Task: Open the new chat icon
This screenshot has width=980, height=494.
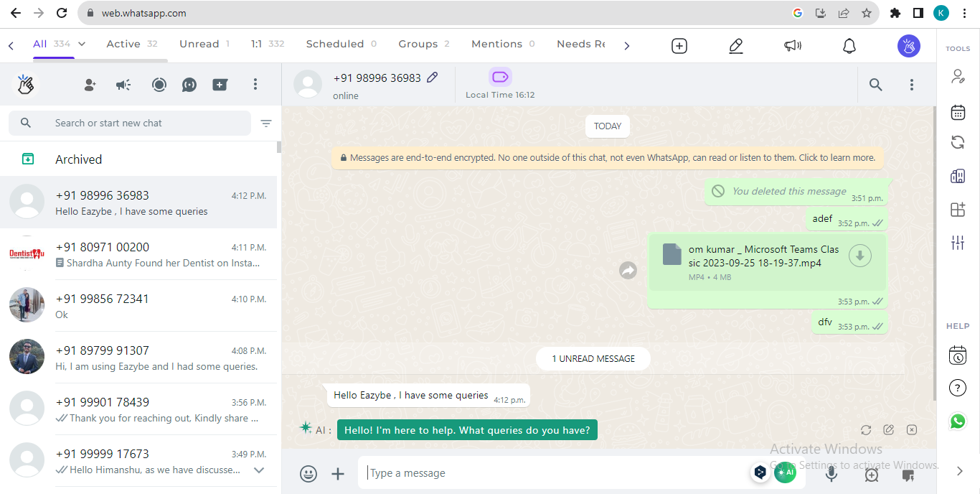Action: 89,85
